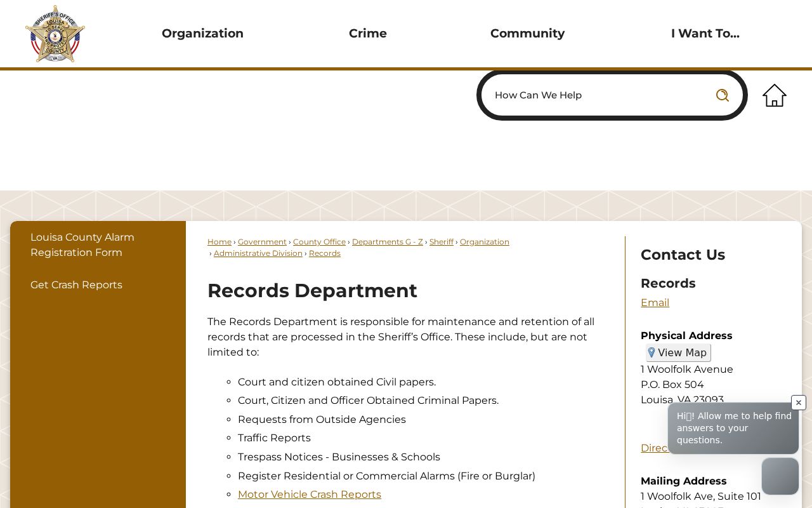Click 'Court and citizen obtained Civil papers' item

[337, 382]
